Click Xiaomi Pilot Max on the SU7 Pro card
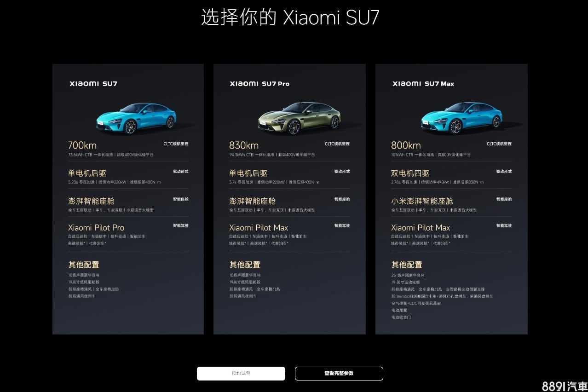The image size is (588, 392). pos(259,228)
